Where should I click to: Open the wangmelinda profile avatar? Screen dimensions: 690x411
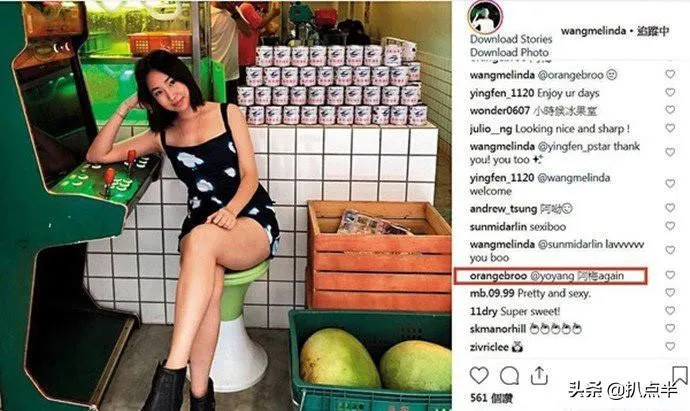click(485, 17)
